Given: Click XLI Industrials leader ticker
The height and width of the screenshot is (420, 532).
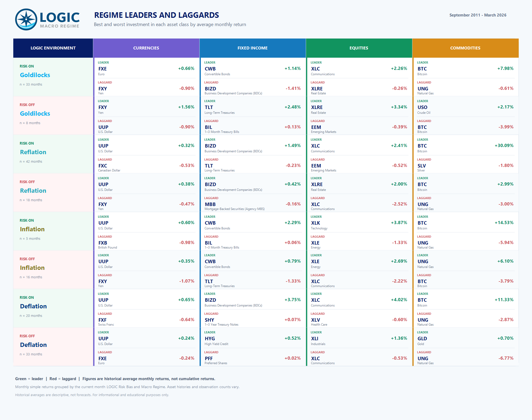Looking at the screenshot, I should [315, 338].
